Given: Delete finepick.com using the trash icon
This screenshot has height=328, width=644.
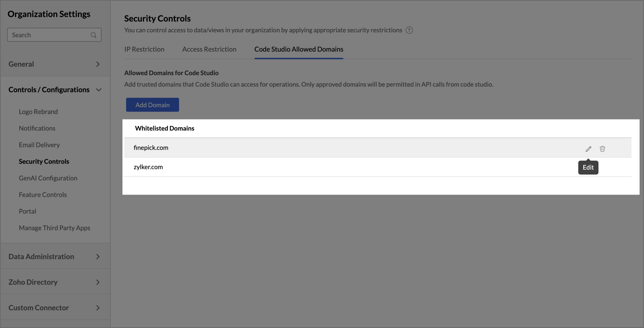Looking at the screenshot, I should 602,149.
